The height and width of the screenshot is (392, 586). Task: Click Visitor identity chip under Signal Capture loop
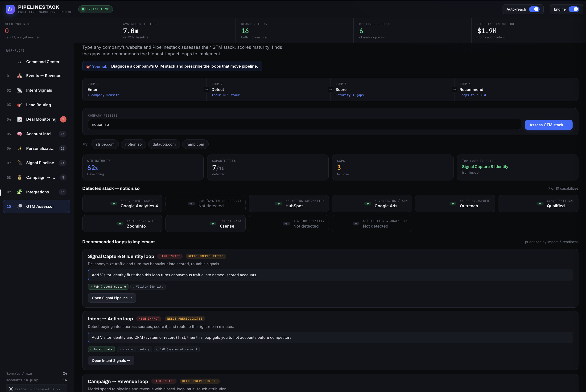click(x=148, y=287)
